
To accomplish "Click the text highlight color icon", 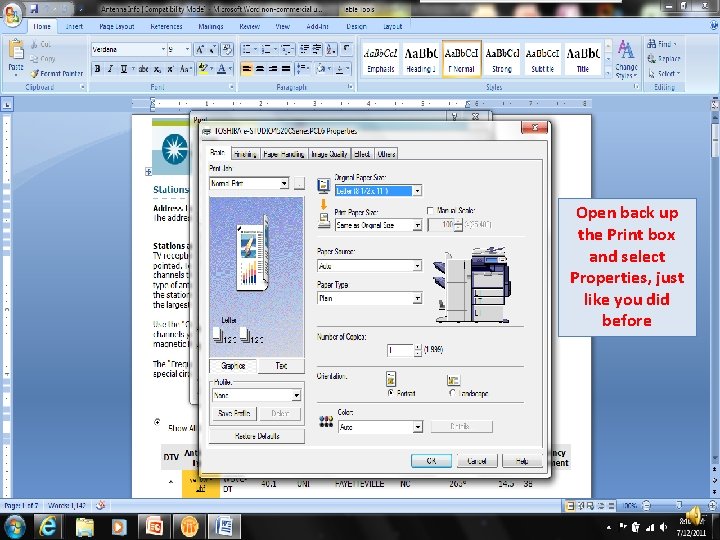I will [202, 69].
